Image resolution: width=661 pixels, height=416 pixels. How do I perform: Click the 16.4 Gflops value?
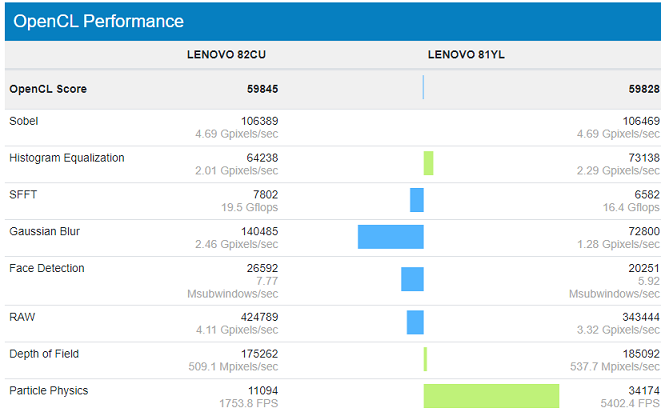pos(631,207)
